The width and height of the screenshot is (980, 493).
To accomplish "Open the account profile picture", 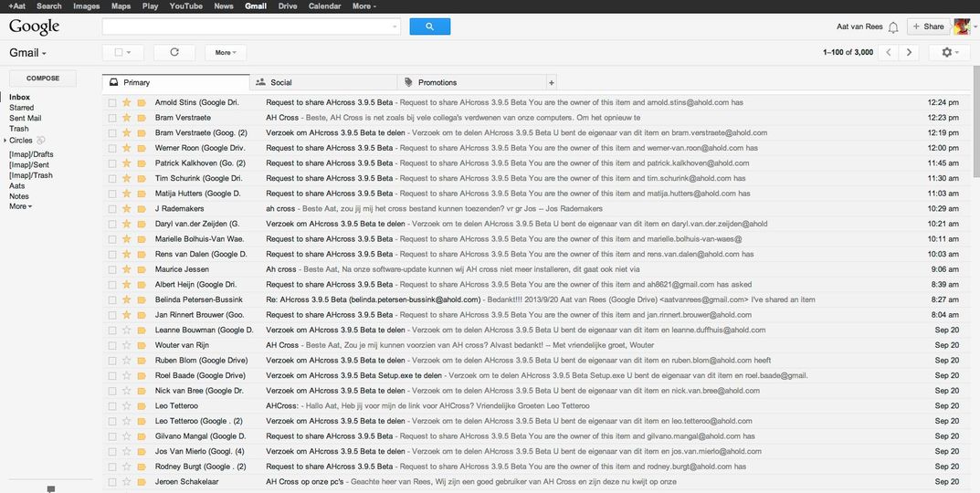I will point(961,26).
